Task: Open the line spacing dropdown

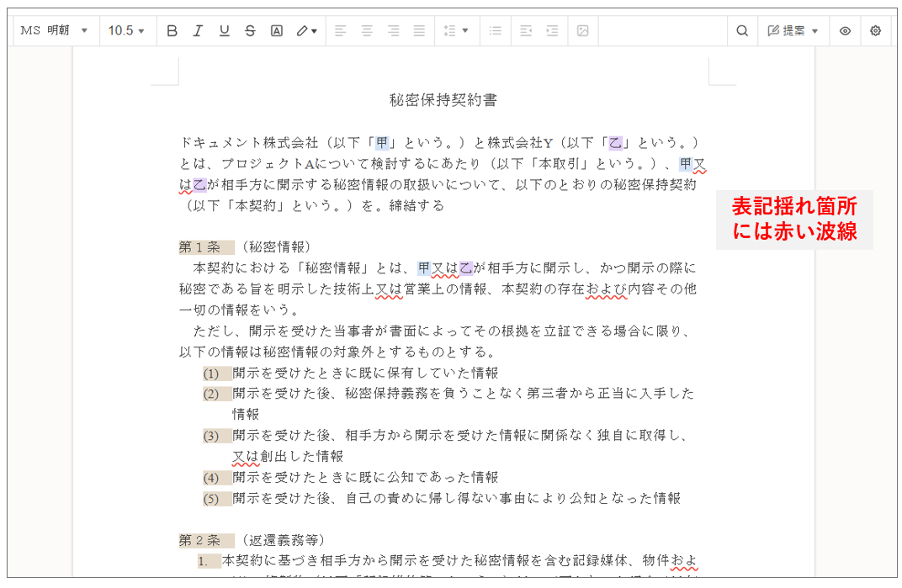Action: tap(455, 31)
